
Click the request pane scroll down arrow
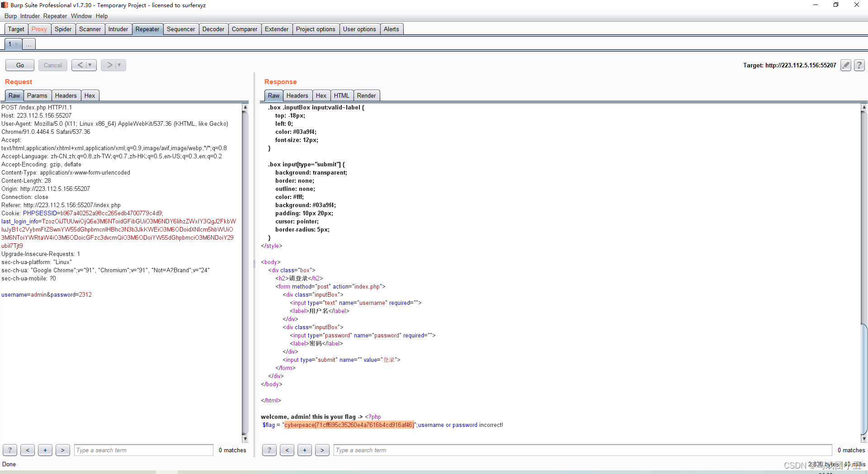(x=245, y=439)
